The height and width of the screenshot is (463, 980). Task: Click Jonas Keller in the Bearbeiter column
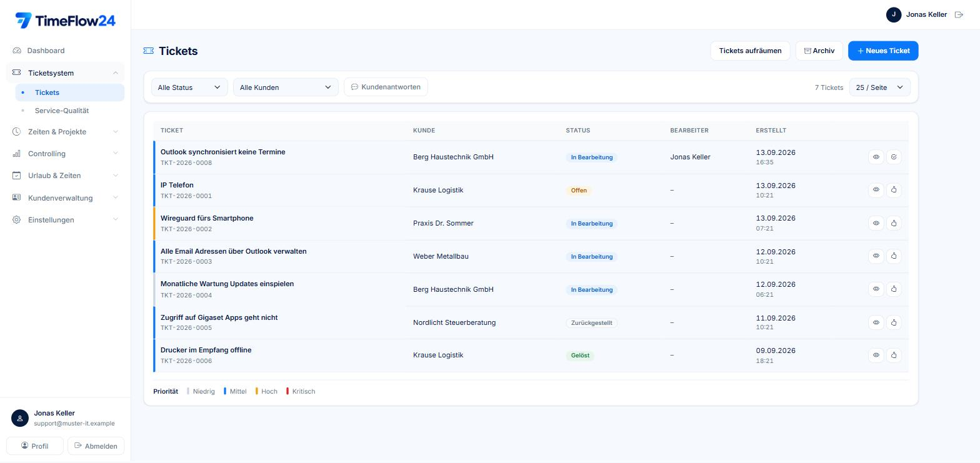pyautogui.click(x=690, y=157)
